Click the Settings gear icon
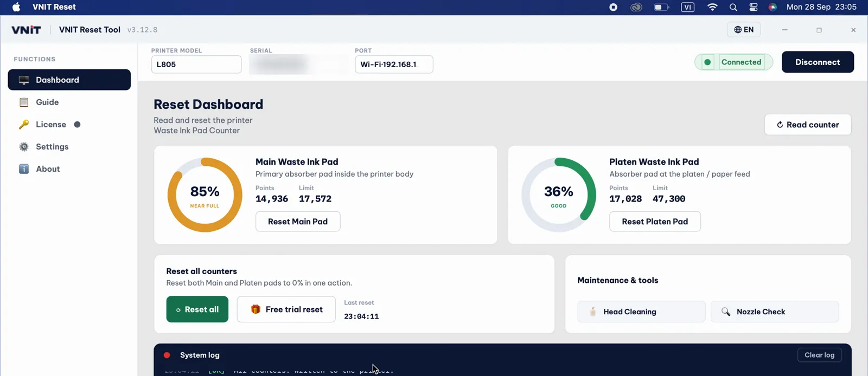The width and height of the screenshot is (868, 376). point(24,147)
